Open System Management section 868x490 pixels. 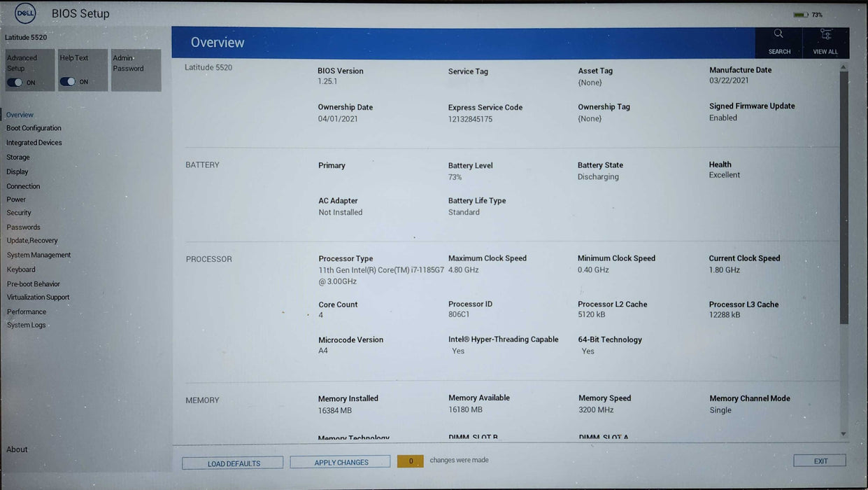coord(38,255)
